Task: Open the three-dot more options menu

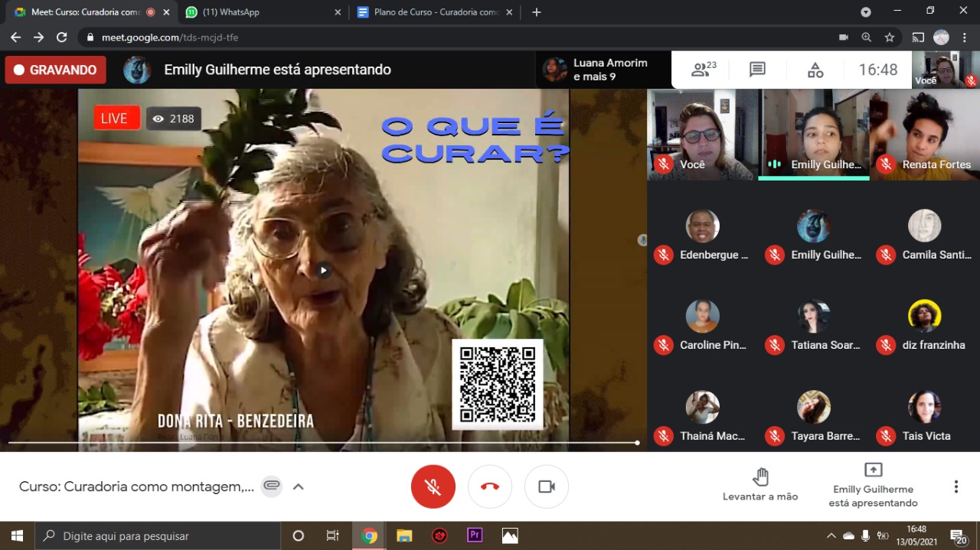Action: [x=955, y=487]
